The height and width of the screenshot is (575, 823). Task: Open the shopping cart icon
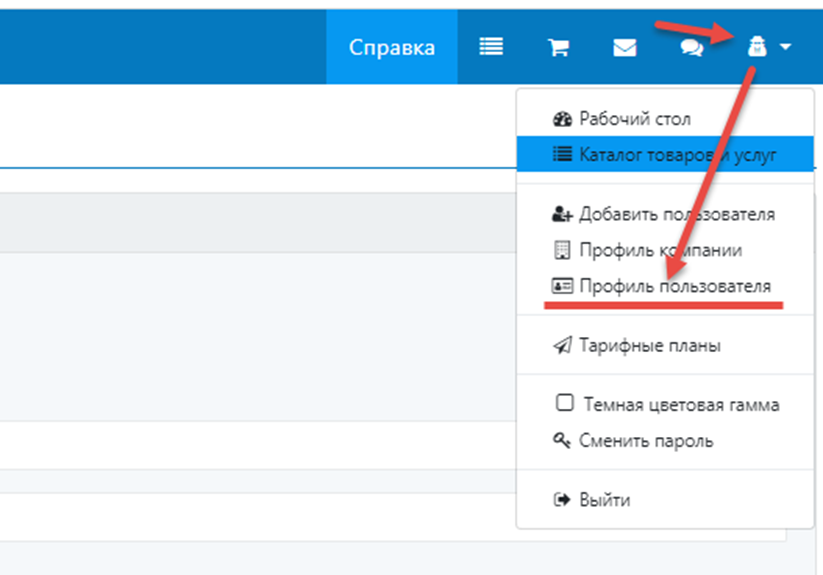[558, 48]
